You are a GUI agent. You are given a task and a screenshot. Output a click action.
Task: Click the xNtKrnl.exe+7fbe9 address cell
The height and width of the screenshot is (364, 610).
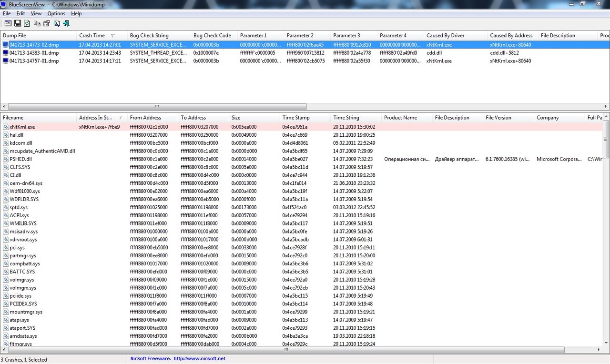[x=99, y=127]
